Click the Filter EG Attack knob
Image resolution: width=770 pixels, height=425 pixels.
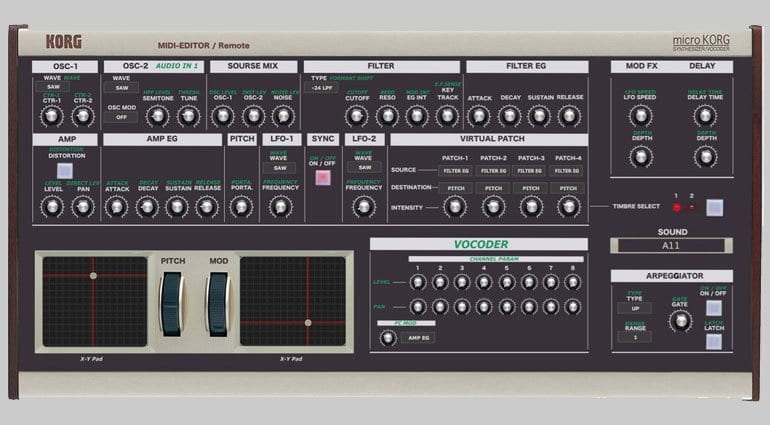point(479,116)
